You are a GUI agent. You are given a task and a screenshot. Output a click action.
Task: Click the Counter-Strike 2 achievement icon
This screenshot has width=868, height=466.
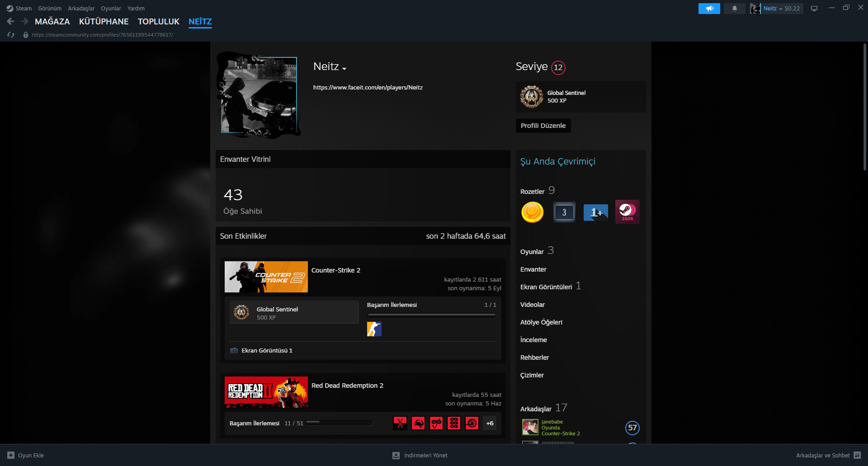[x=374, y=329]
